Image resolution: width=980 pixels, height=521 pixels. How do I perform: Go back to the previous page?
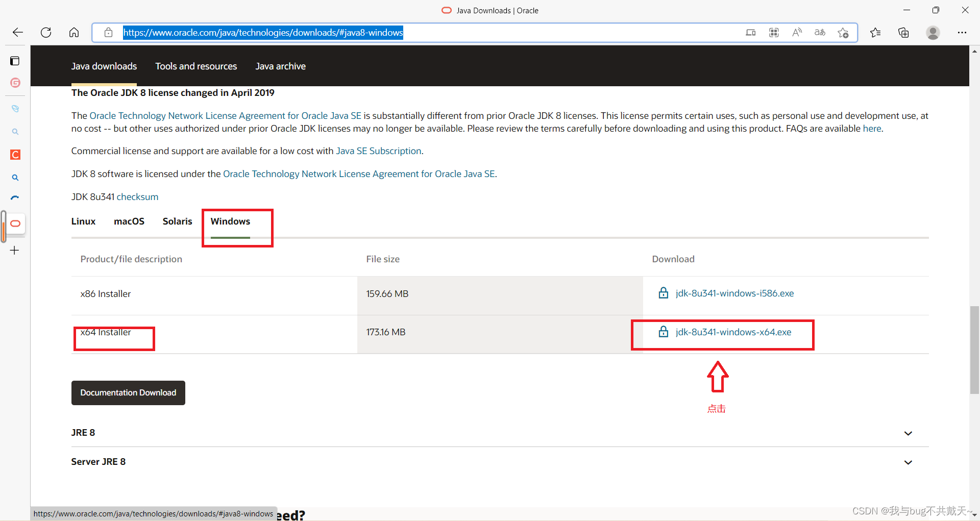18,33
